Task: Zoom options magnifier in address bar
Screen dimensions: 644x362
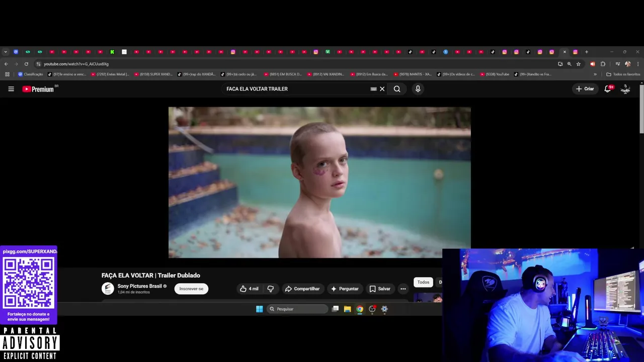Action: point(569,64)
